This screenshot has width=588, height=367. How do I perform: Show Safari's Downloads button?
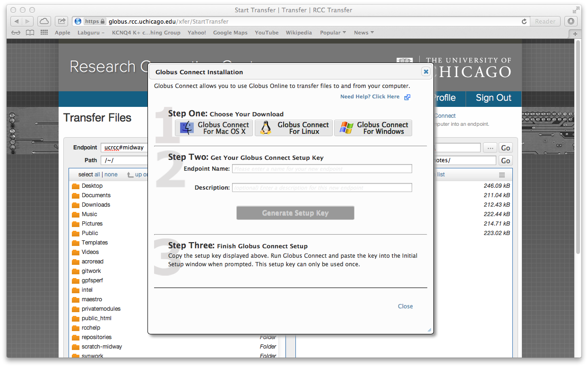click(571, 21)
